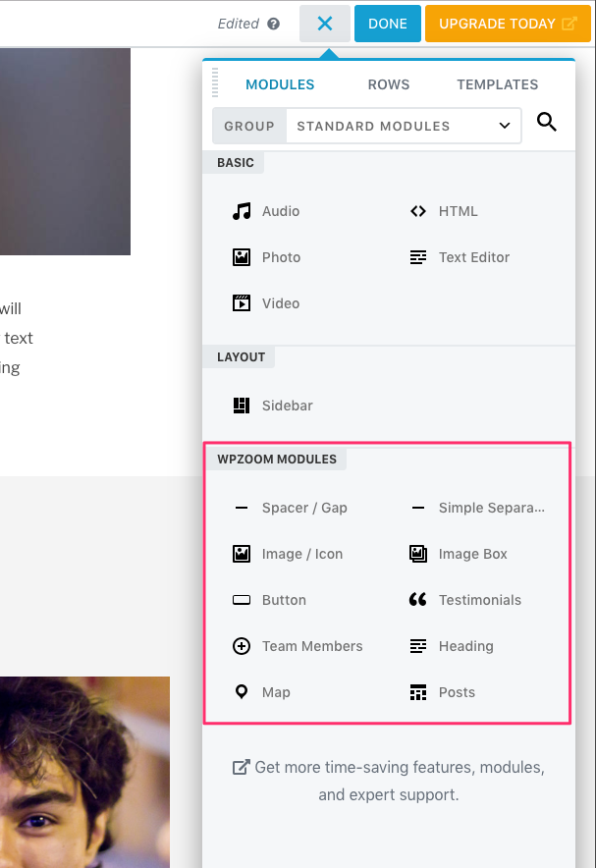Viewport: 596px width, 868px height.
Task: Pick the Sidebar layout module icon
Action: pyautogui.click(x=242, y=406)
